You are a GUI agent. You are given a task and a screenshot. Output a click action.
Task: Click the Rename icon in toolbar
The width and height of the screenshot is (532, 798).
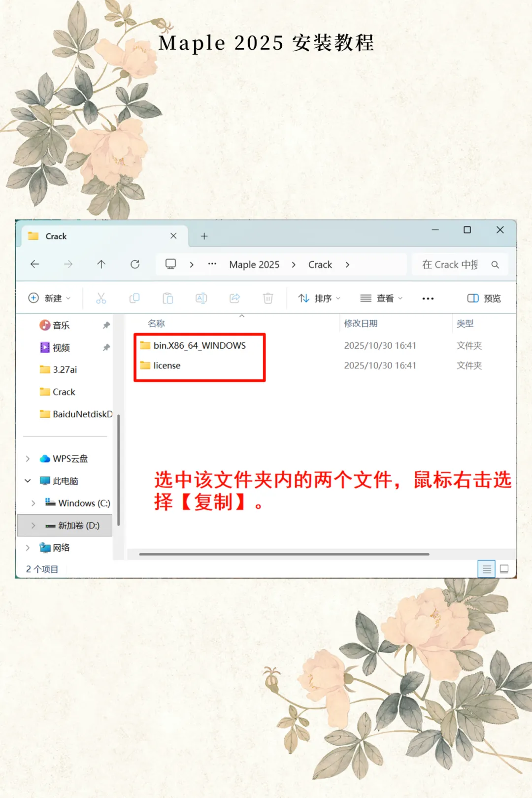pos(201,298)
